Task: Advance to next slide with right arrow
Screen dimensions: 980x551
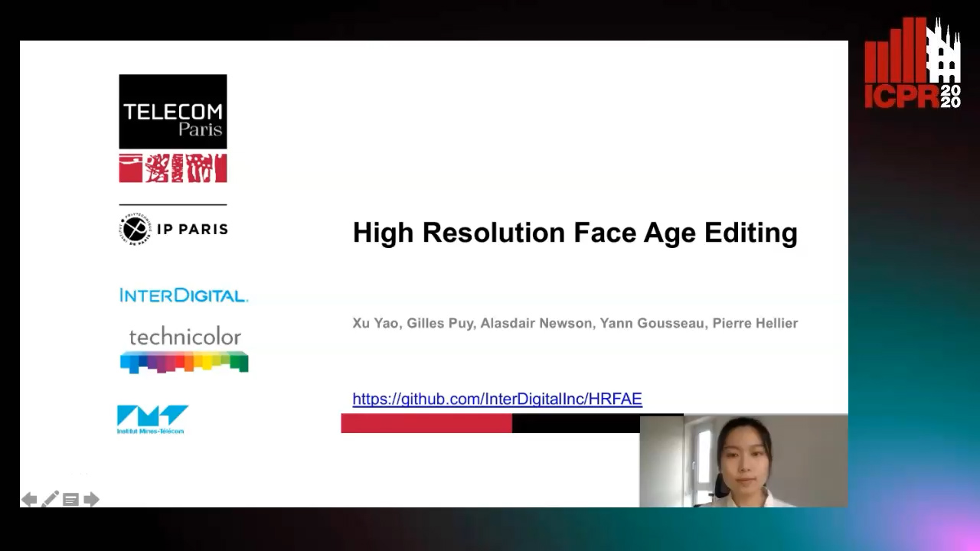Action: (91, 500)
